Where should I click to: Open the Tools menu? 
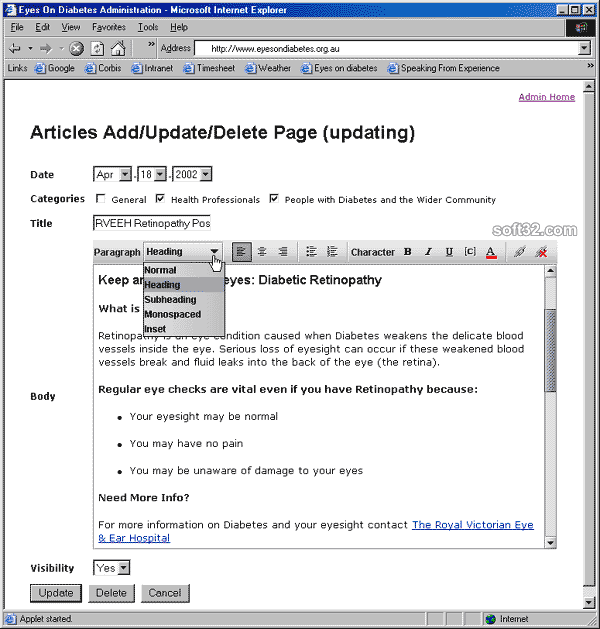148,27
